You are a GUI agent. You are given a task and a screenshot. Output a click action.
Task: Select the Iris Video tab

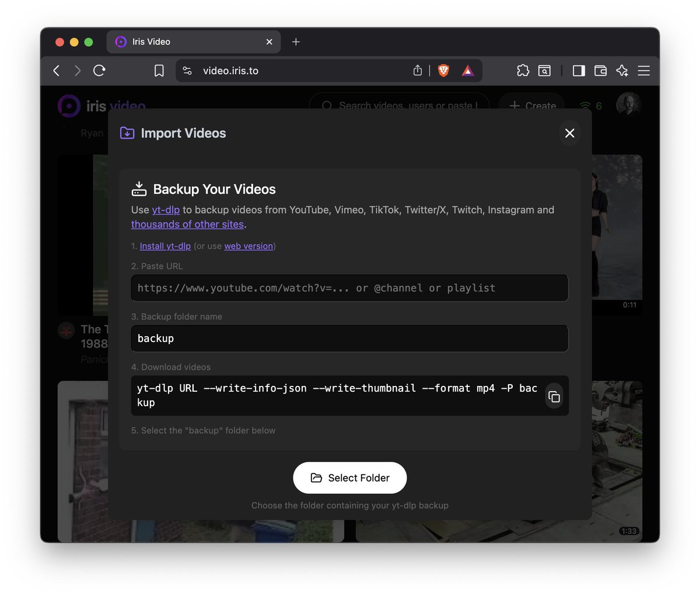coord(193,42)
